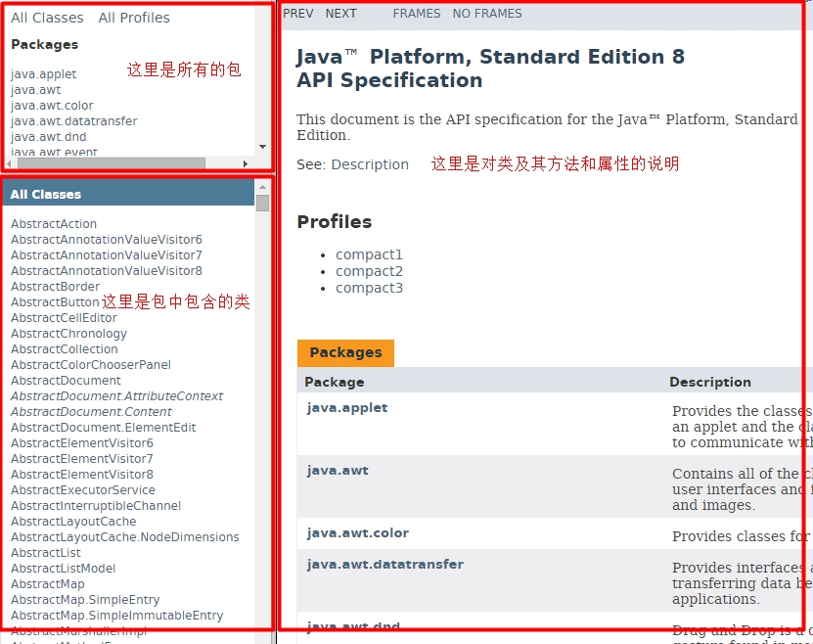The width and height of the screenshot is (813, 644).
Task: Click the class list scroll up arrow
Action: click(x=262, y=187)
